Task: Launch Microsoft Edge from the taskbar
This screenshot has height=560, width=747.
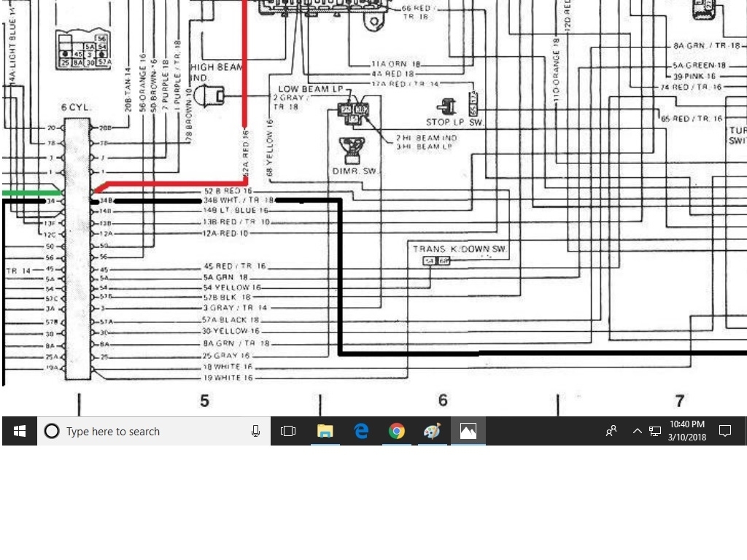Action: (x=361, y=432)
